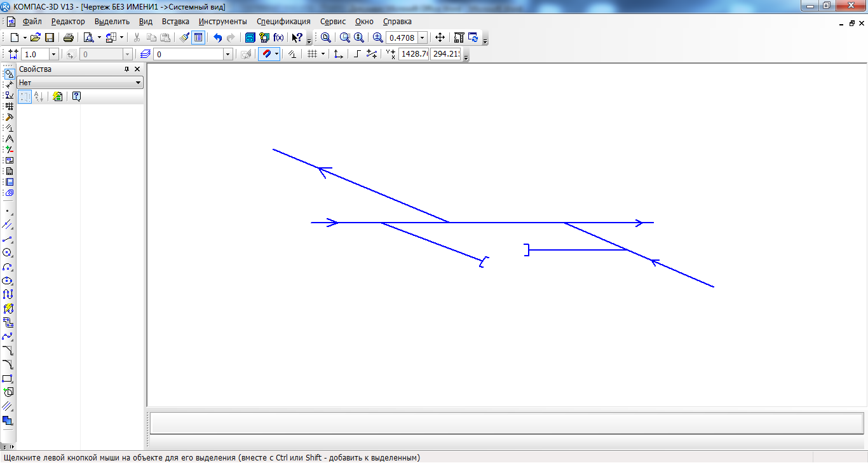
Task: Close the Свойства panel
Action: [x=137, y=69]
